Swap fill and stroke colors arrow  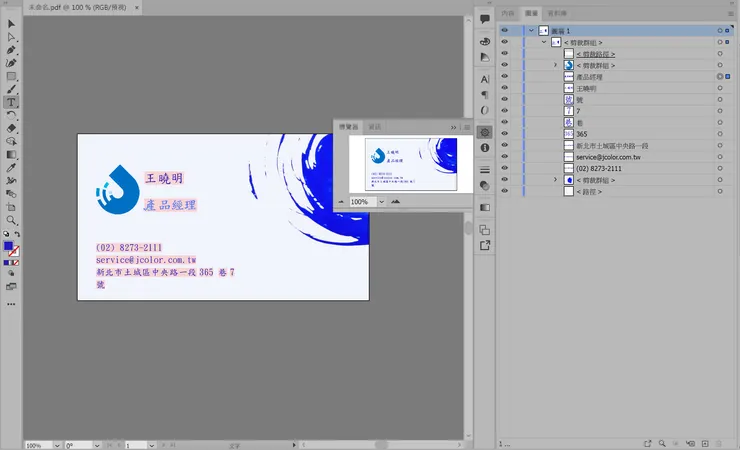pyautogui.click(x=17, y=234)
